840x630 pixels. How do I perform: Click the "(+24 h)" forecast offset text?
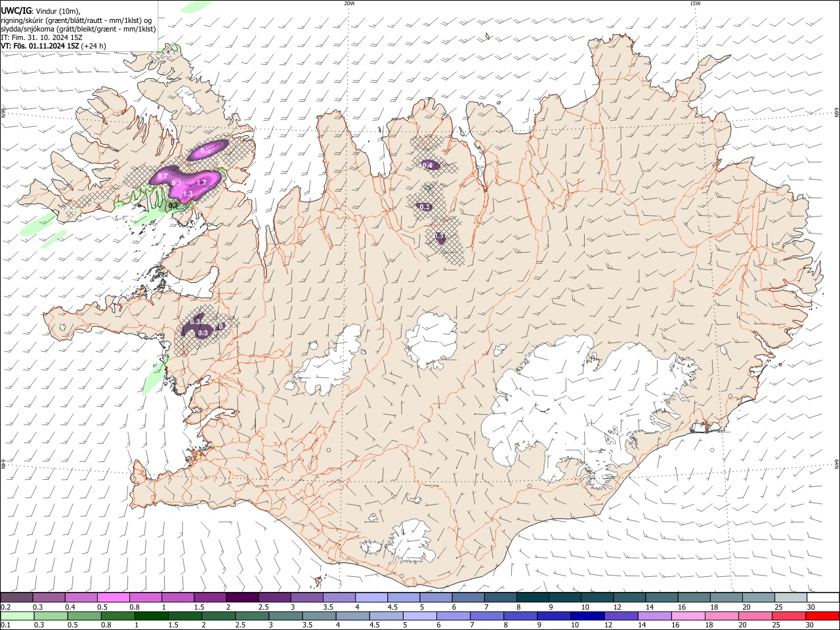click(94, 46)
